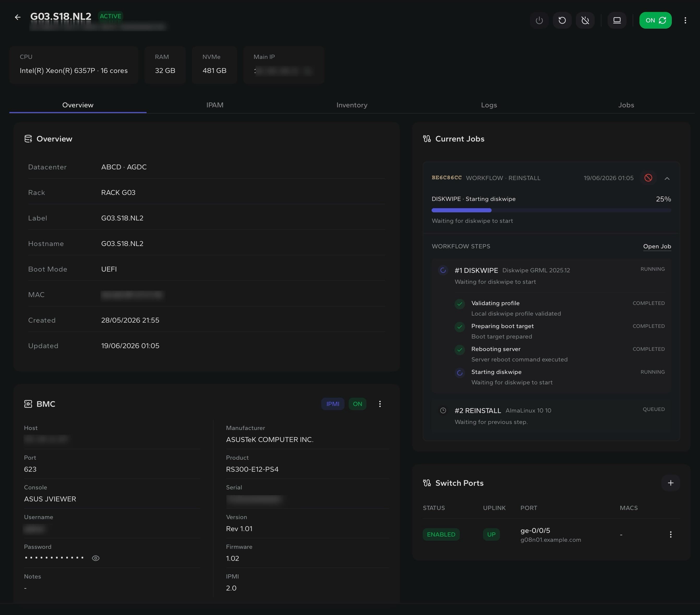Click the server title G03.S18.NL2
The image size is (700, 615).
pos(61,16)
